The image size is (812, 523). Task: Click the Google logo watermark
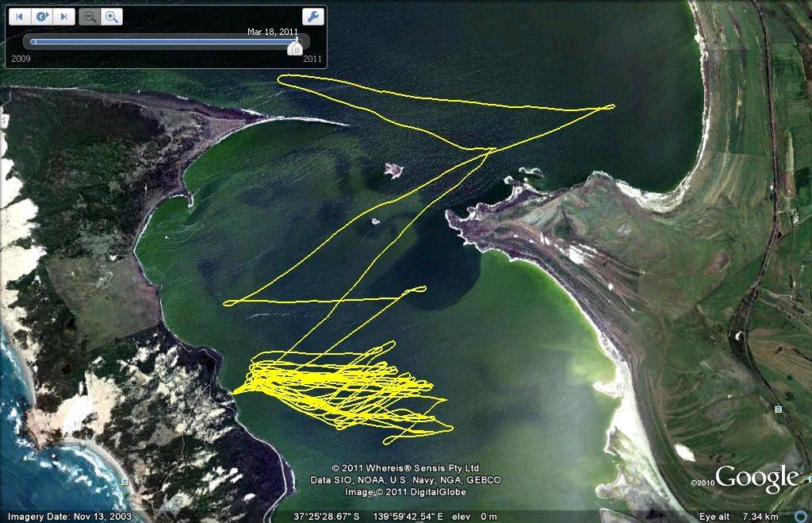[756, 478]
